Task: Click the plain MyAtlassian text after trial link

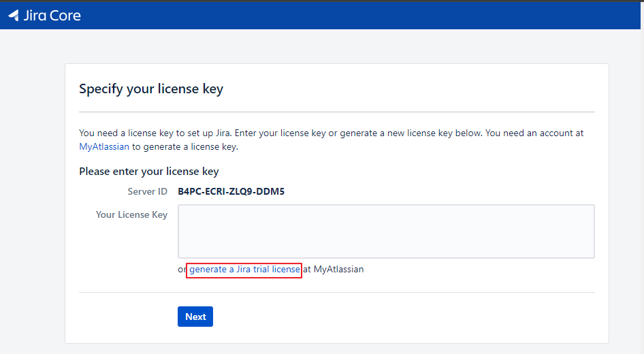Action: [338, 270]
